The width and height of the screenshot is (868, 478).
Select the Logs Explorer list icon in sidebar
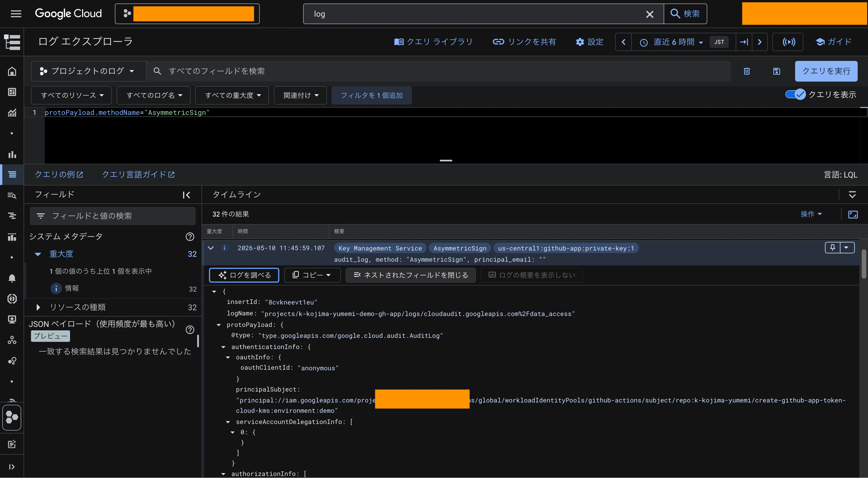[x=12, y=174]
